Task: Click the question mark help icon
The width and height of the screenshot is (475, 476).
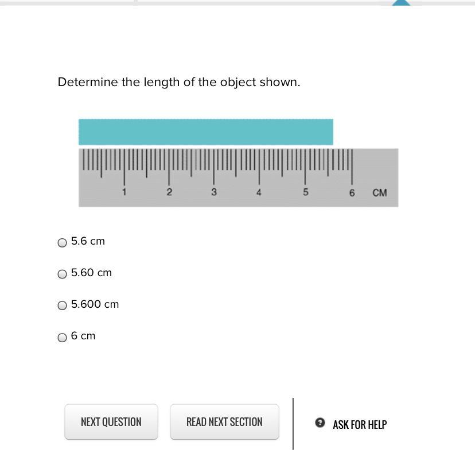Action: 320,422
